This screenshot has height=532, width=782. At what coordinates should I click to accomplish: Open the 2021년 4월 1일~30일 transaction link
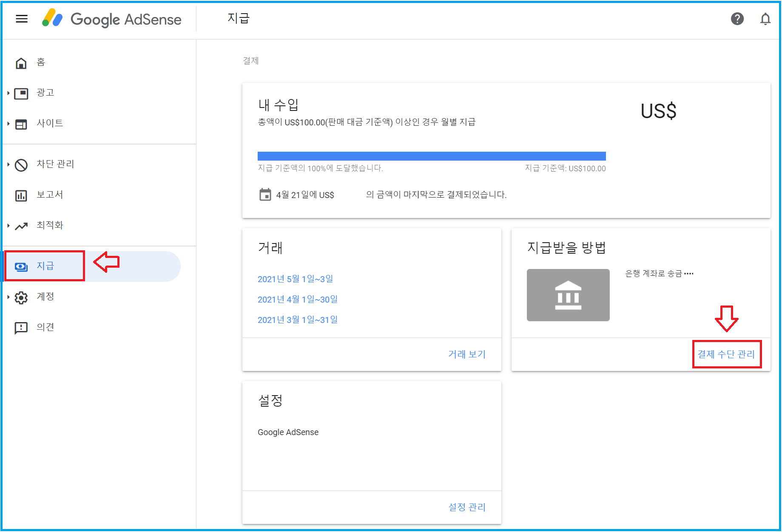(297, 300)
